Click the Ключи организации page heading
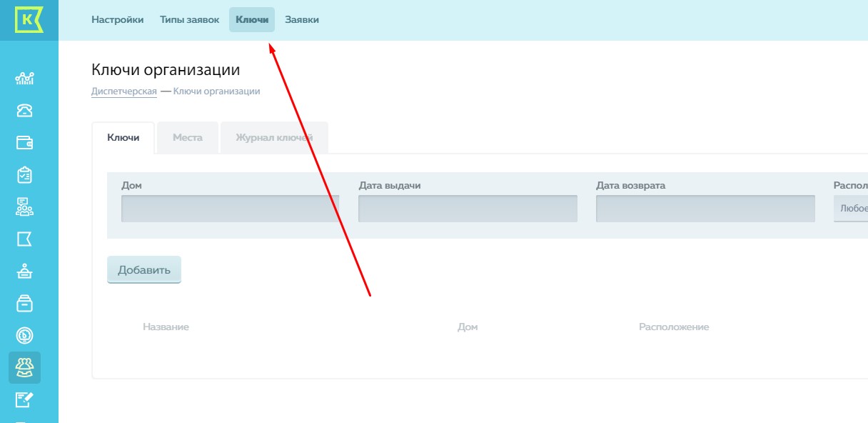The height and width of the screenshot is (423, 868). click(166, 70)
